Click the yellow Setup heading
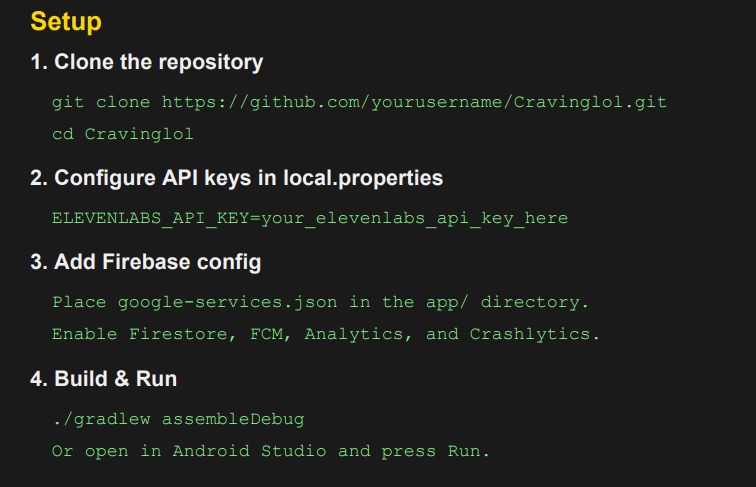The height and width of the screenshot is (487, 756). [66, 22]
